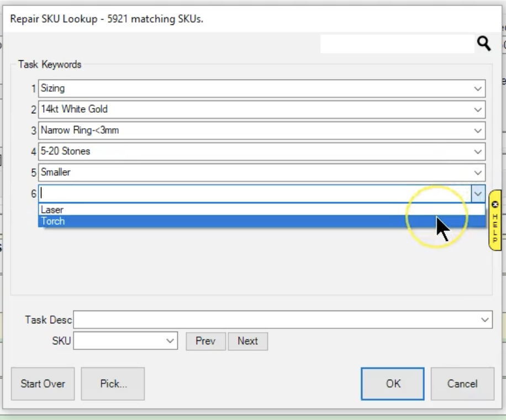Click the Pick... button

tap(113, 384)
